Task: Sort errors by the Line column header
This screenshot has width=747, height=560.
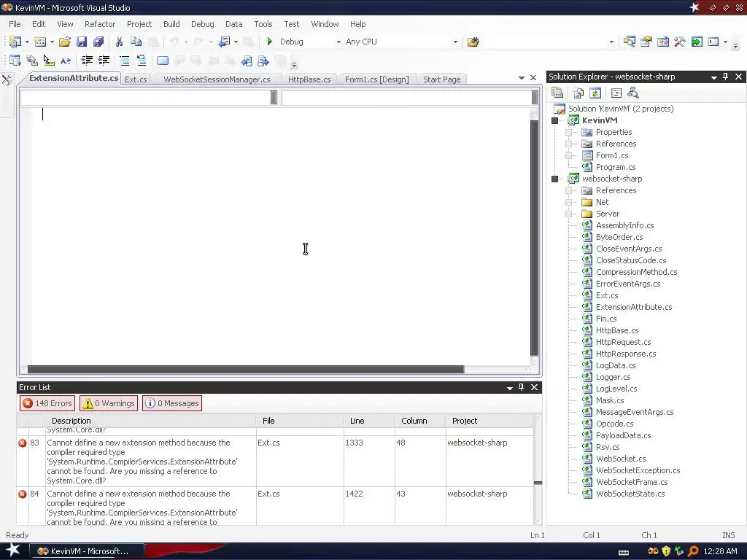Action: click(x=368, y=421)
